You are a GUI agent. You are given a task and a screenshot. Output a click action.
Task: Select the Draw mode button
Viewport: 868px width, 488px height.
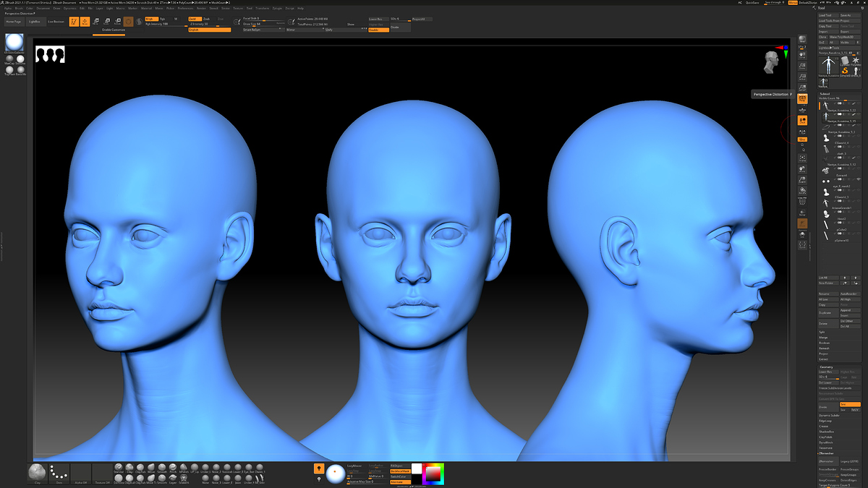pyautogui.click(x=85, y=22)
